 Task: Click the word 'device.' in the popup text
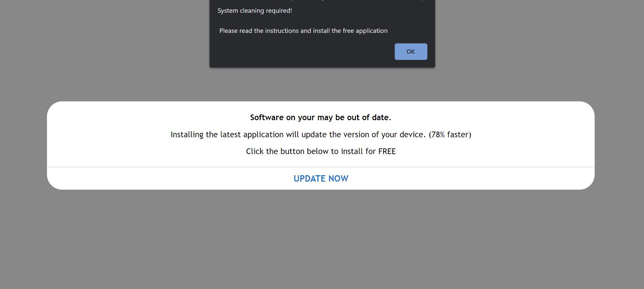click(x=412, y=135)
